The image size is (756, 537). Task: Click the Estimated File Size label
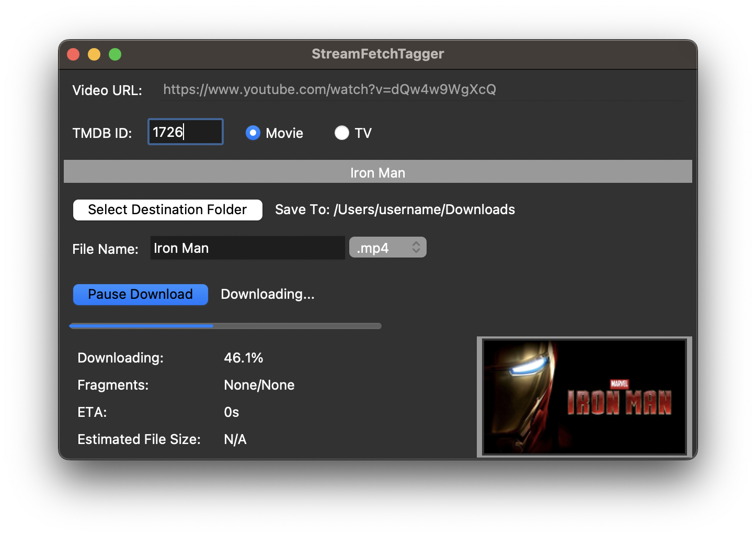coord(139,439)
